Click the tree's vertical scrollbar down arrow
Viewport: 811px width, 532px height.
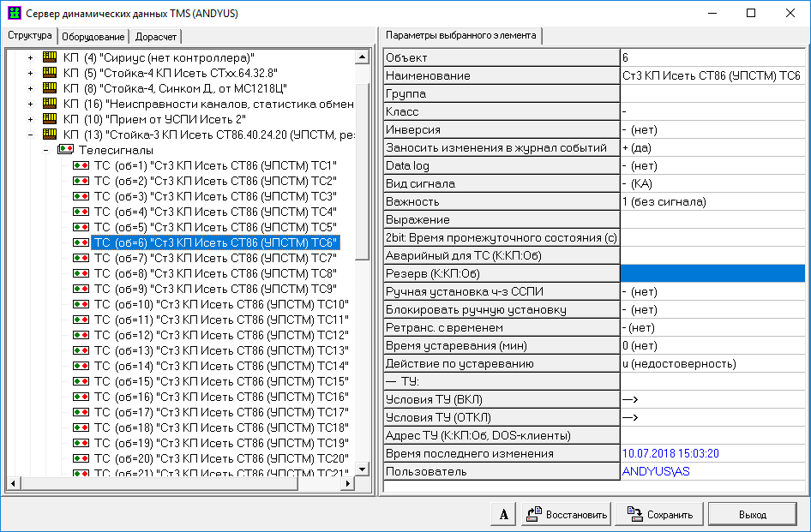point(362,469)
